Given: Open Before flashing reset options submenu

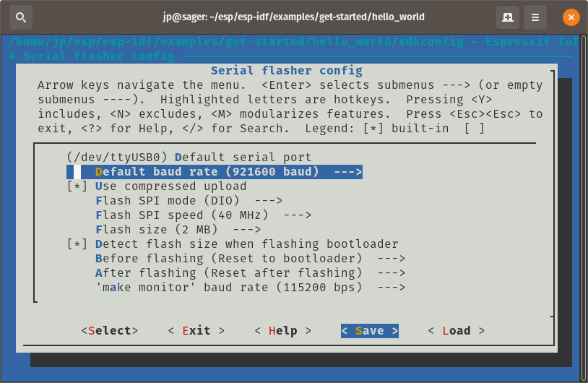Looking at the screenshot, I should [250, 259].
